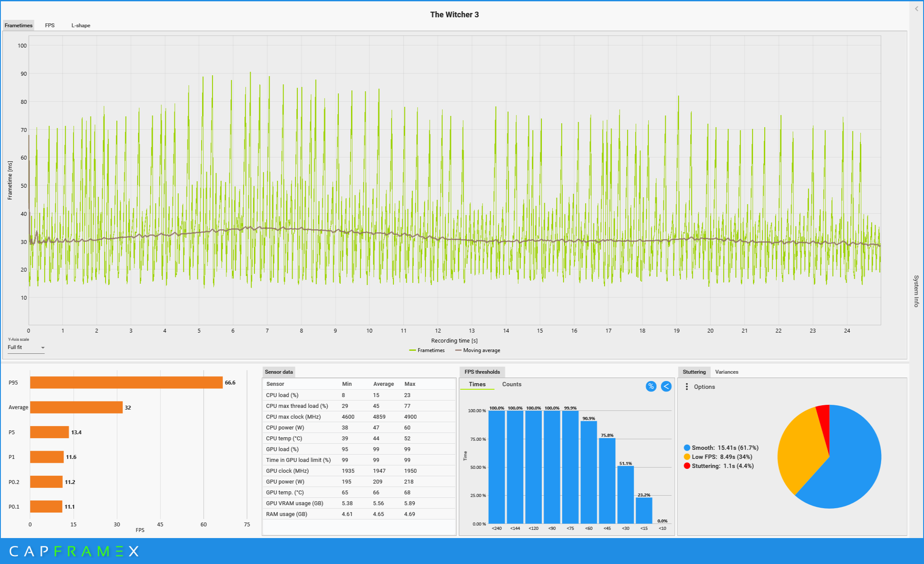Click the blue less-than arrow icon

pyautogui.click(x=666, y=386)
